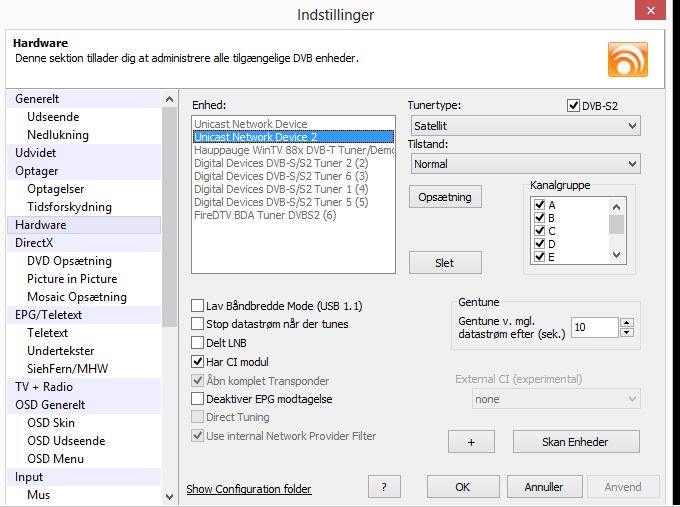680x507 pixels.
Task: Click the plus button to add device
Action: coord(472,441)
